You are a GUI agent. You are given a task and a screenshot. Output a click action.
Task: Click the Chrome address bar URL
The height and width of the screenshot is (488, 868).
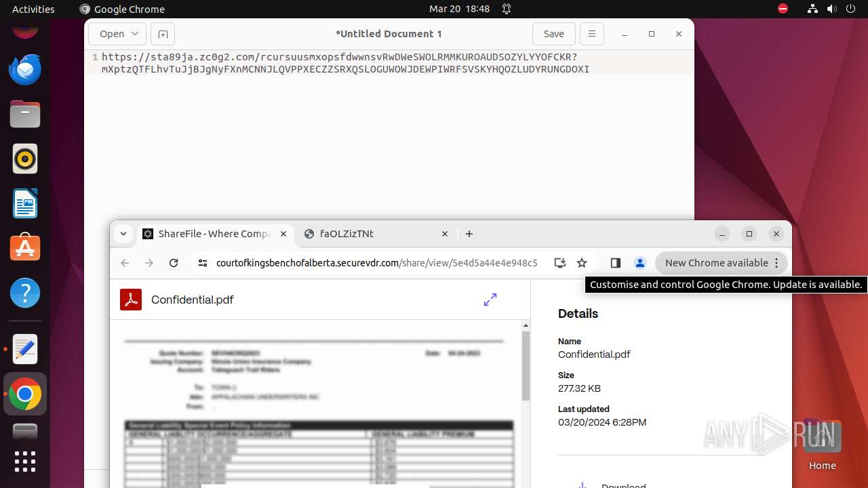[376, 263]
